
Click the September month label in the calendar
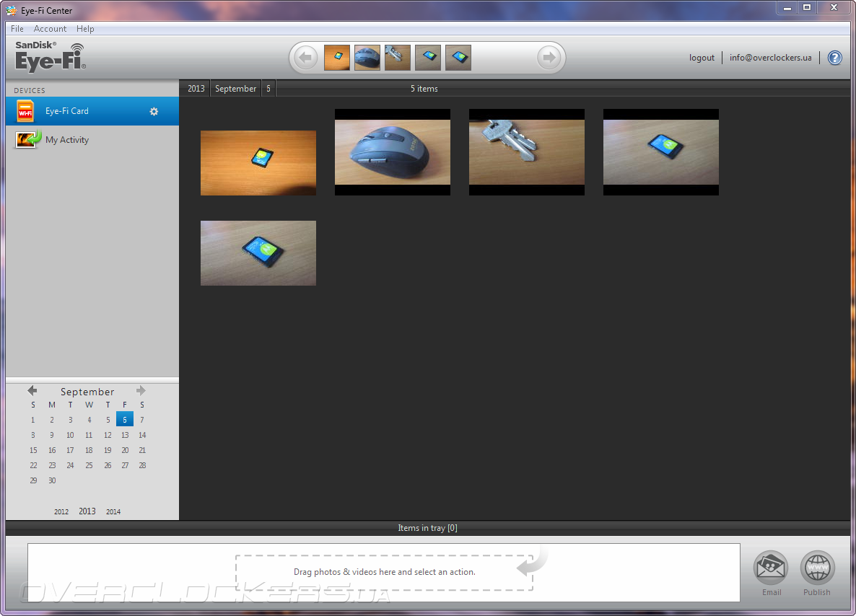pos(87,391)
